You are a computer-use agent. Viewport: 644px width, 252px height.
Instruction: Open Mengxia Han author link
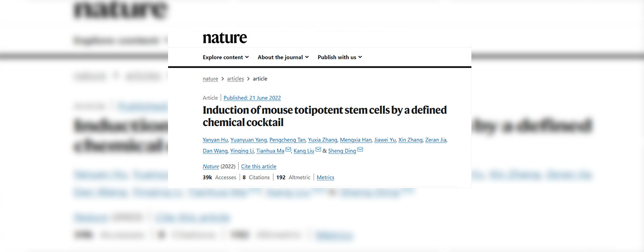click(356, 140)
